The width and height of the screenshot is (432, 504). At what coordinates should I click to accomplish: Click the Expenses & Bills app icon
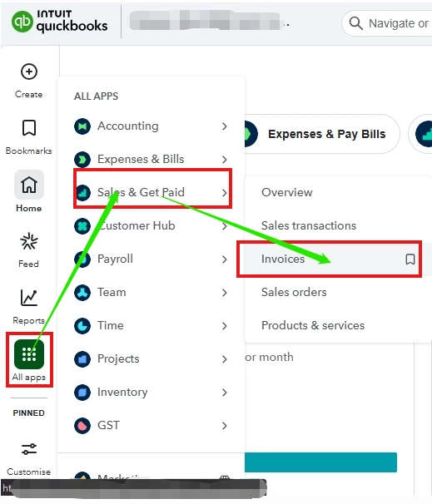[82, 159]
